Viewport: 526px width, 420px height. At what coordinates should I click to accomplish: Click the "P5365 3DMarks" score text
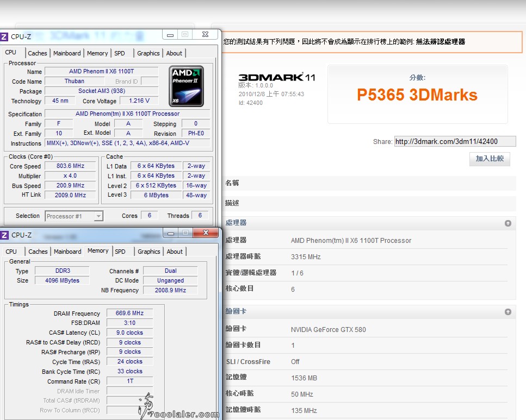pos(417,95)
